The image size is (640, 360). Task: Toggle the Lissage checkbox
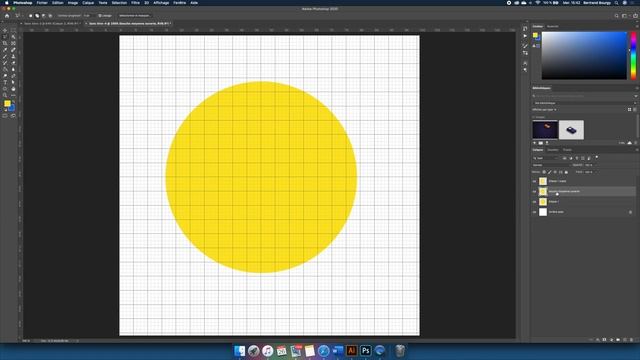coord(100,16)
